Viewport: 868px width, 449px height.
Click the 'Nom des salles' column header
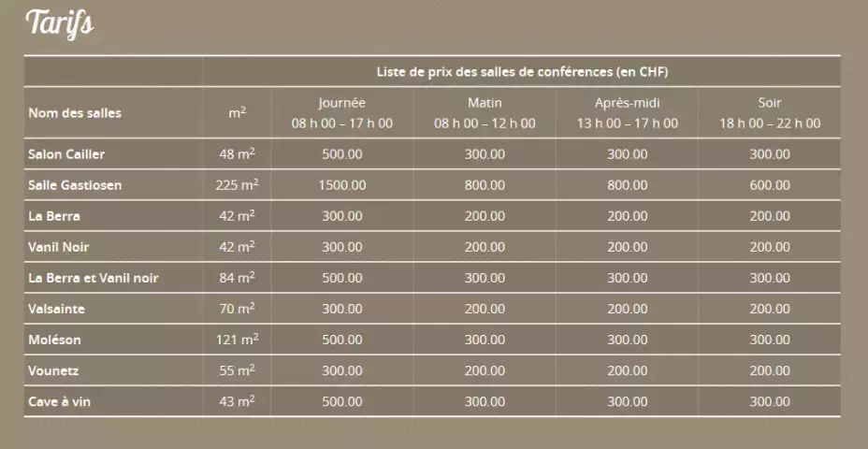click(x=75, y=113)
